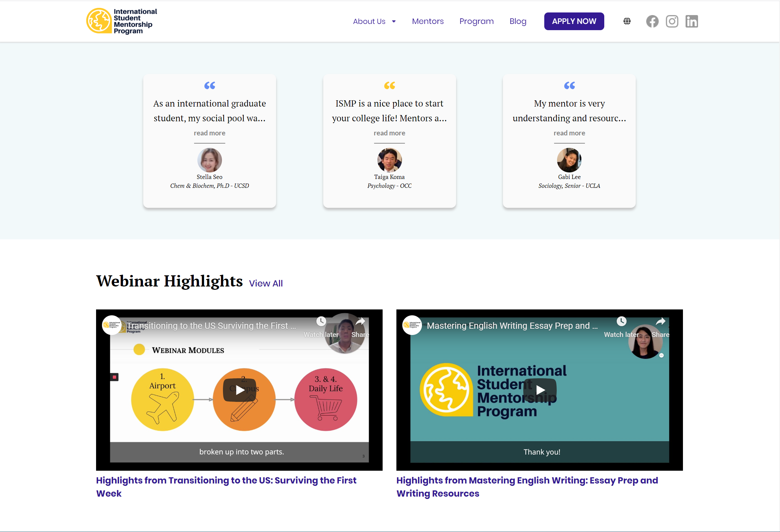Open the Facebook page icon
Viewport: 780px width, 532px height.
[652, 22]
